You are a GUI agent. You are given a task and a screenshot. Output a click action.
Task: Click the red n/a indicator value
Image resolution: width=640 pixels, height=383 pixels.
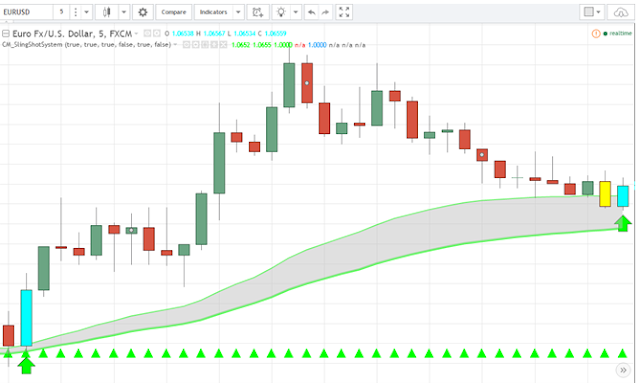click(x=300, y=45)
